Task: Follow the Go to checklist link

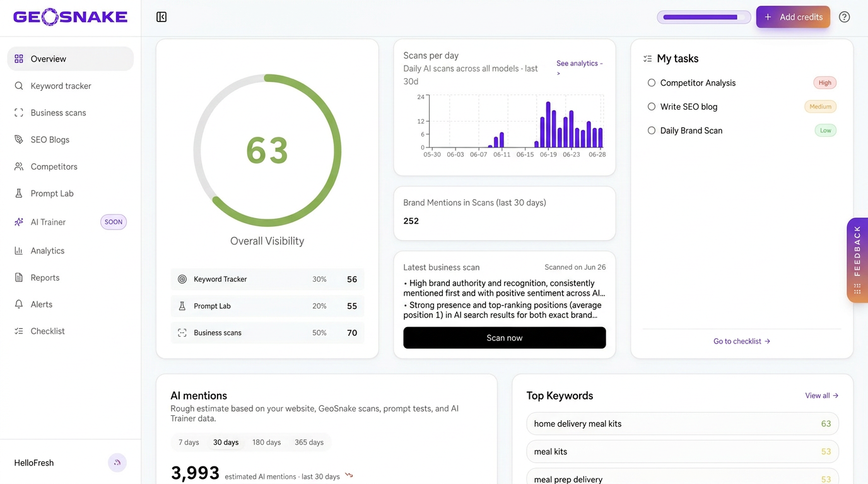Action: [742, 341]
